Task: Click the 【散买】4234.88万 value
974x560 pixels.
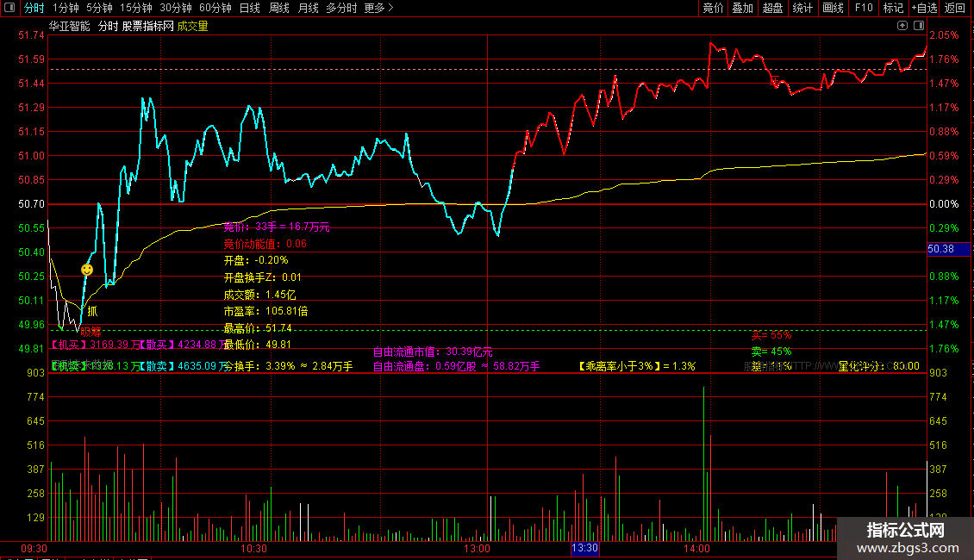Action: coord(181,345)
